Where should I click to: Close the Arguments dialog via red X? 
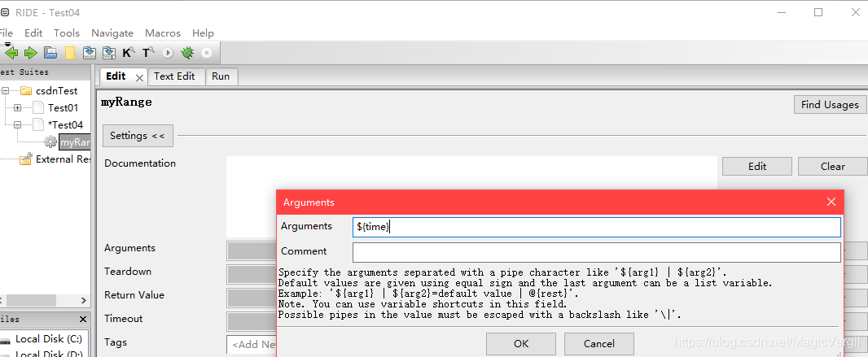pyautogui.click(x=831, y=202)
